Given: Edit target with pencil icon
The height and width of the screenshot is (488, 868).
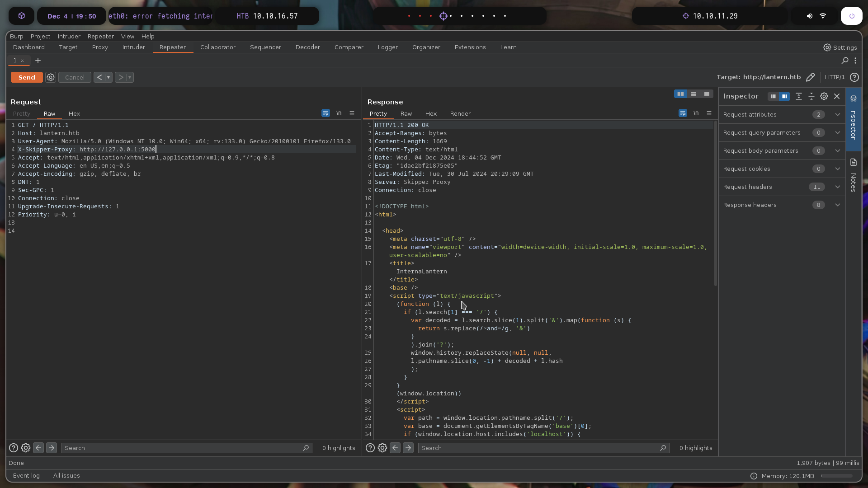Looking at the screenshot, I should (811, 77).
